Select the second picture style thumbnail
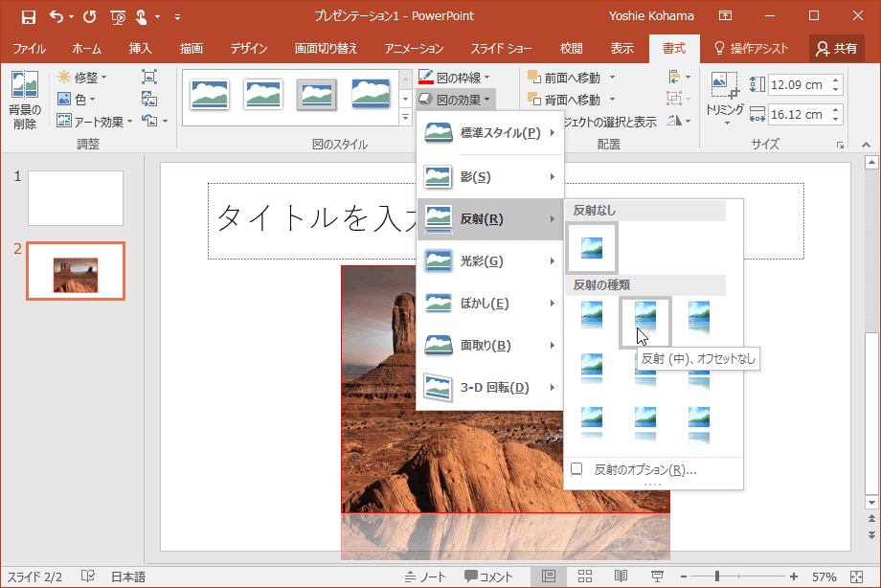 [x=263, y=94]
